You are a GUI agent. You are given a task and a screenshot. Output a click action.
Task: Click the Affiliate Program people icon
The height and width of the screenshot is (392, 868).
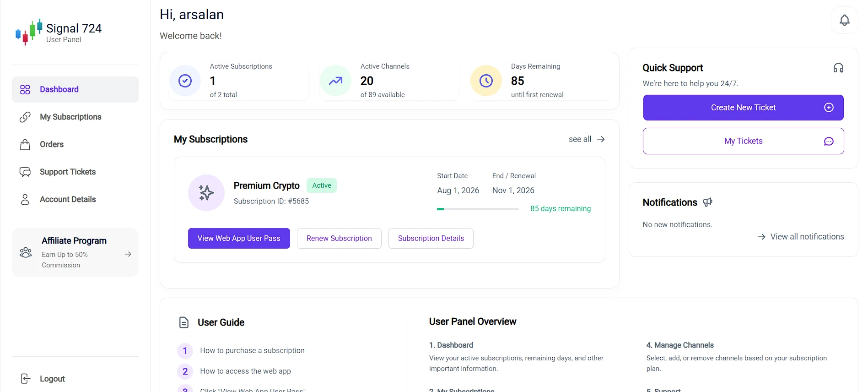tap(26, 252)
